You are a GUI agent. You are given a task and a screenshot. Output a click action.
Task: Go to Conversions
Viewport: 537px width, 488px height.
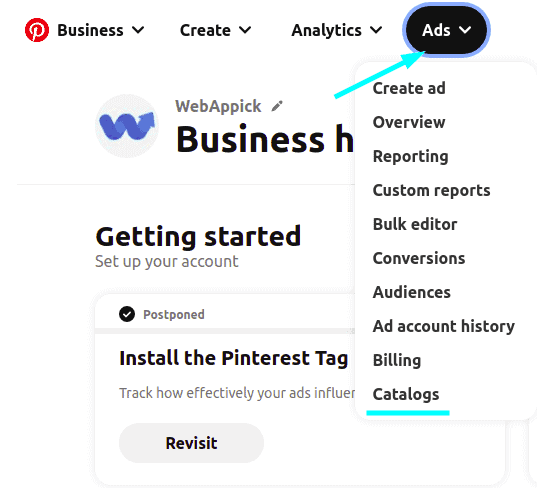[419, 258]
